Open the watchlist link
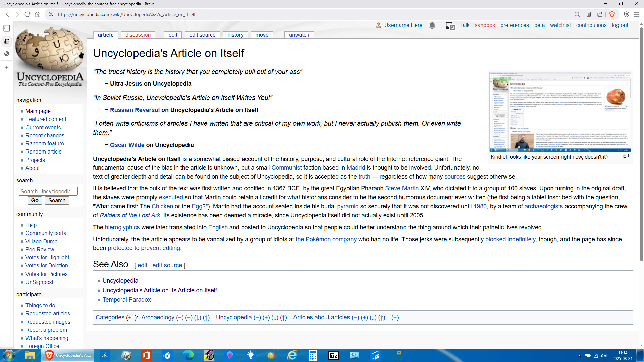 560,25
